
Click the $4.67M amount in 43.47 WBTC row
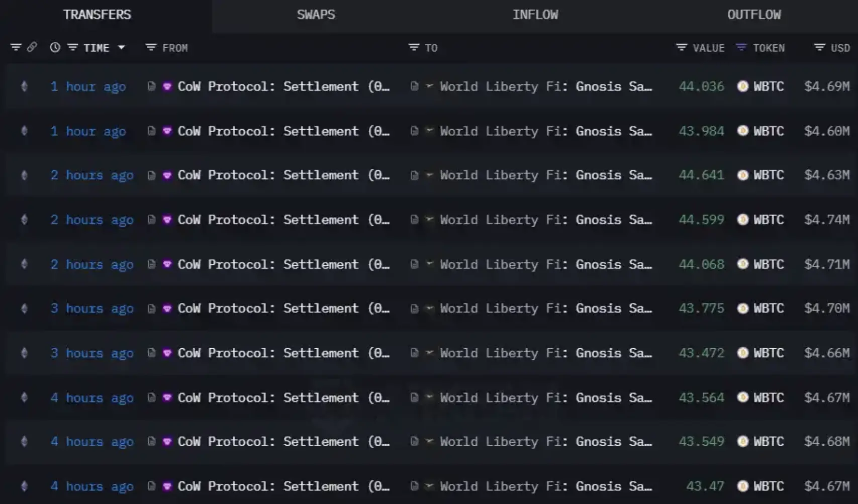826,486
